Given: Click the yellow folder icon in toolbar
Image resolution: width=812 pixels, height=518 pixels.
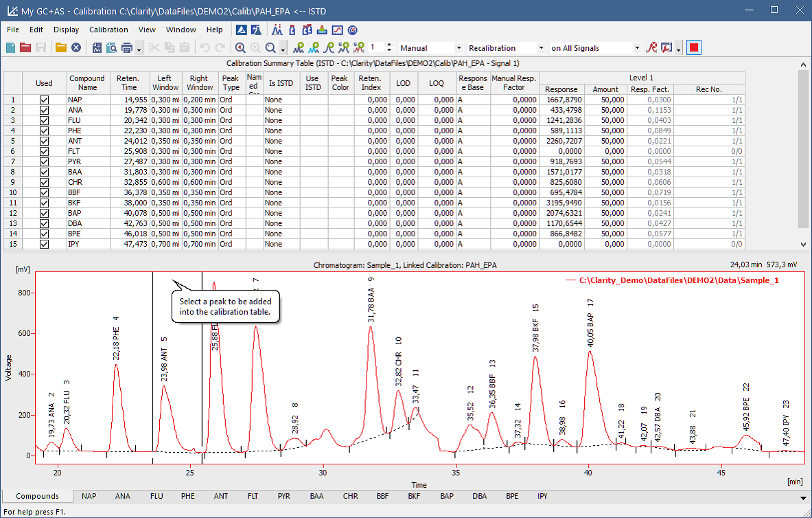Looking at the screenshot, I should click(x=61, y=47).
